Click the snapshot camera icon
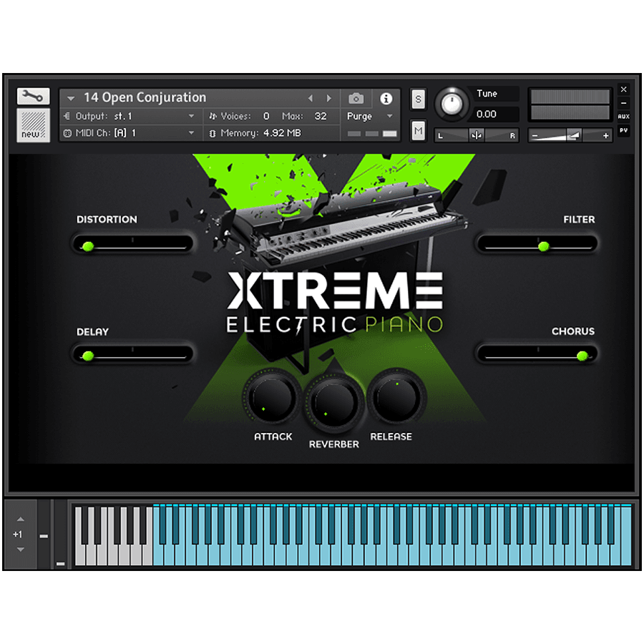Viewport: 644px width, 644px height. click(356, 98)
